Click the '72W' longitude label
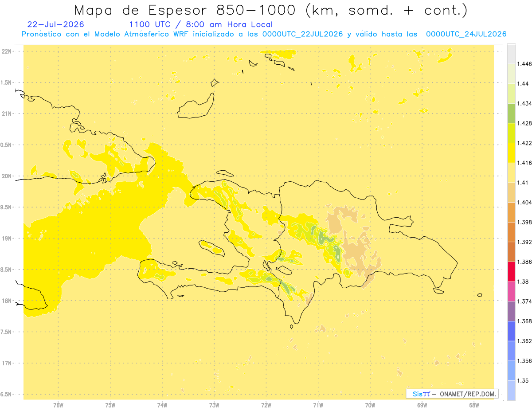The image size is (532, 411). [x=266, y=405]
